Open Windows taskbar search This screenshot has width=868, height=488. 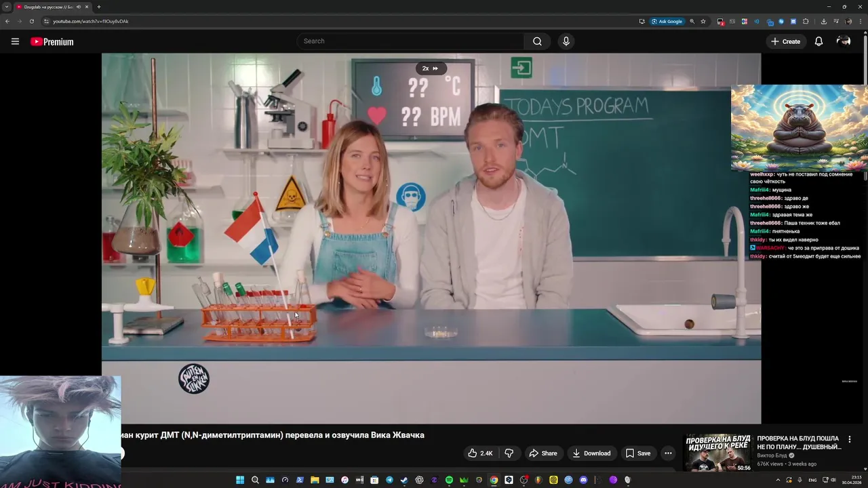pos(255,480)
